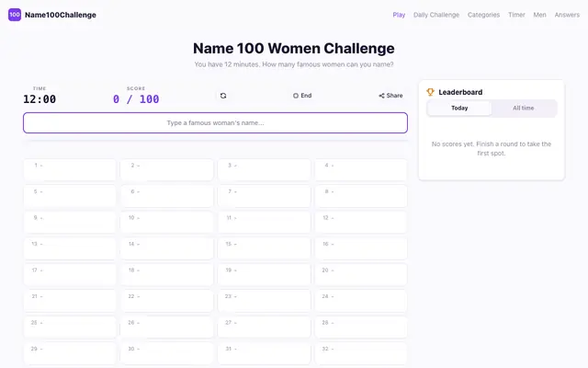Share the challenge score
This screenshot has width=588, height=368.
[x=390, y=96]
